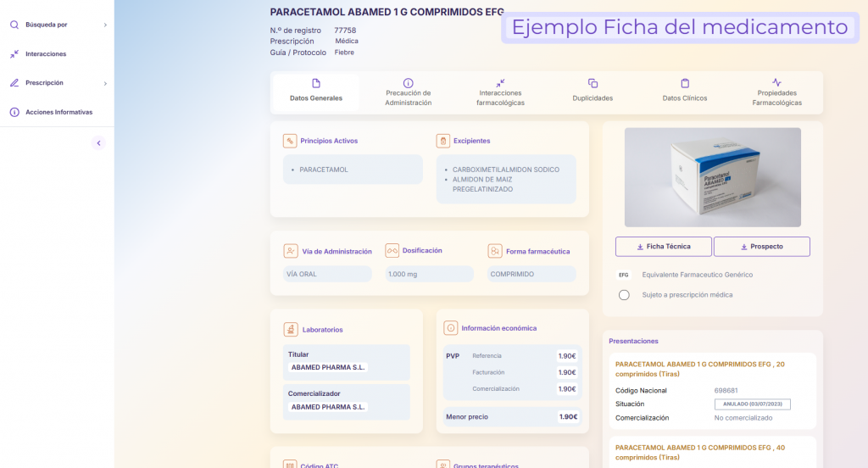Switch to the Datos Generales tab
868x468 pixels.
click(x=316, y=92)
